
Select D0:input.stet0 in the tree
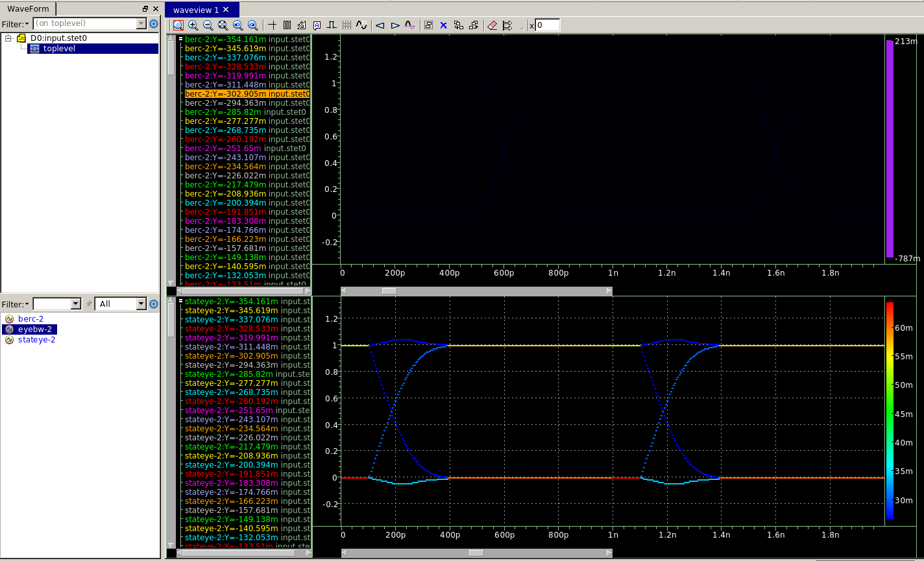tap(58, 38)
